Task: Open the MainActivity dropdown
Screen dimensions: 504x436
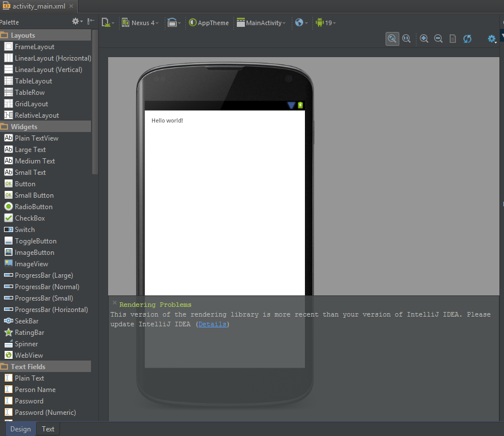Action: tap(261, 23)
